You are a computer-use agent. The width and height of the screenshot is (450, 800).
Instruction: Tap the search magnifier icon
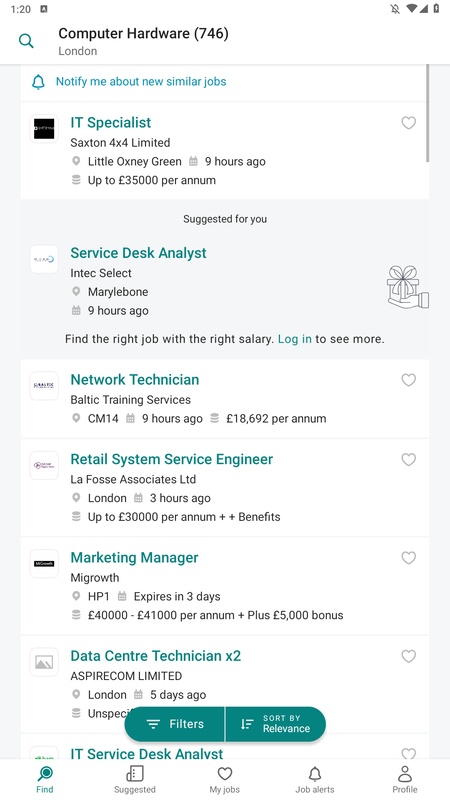[x=26, y=41]
